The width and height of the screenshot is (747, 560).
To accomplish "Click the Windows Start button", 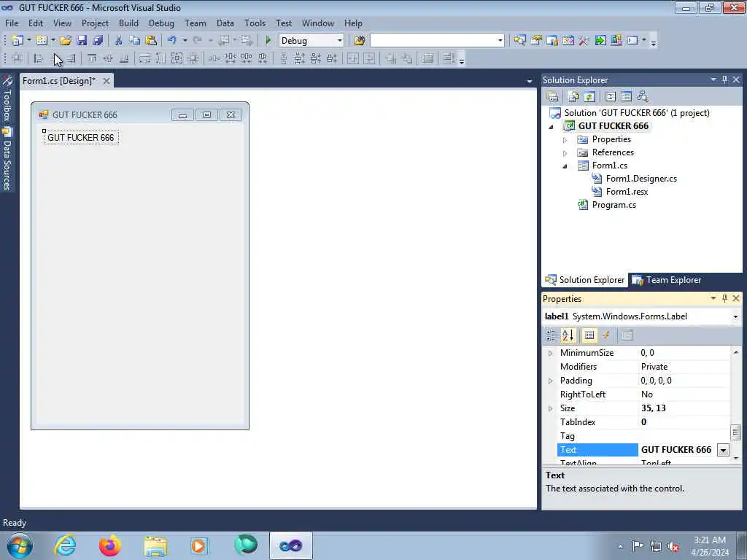I will [20, 545].
